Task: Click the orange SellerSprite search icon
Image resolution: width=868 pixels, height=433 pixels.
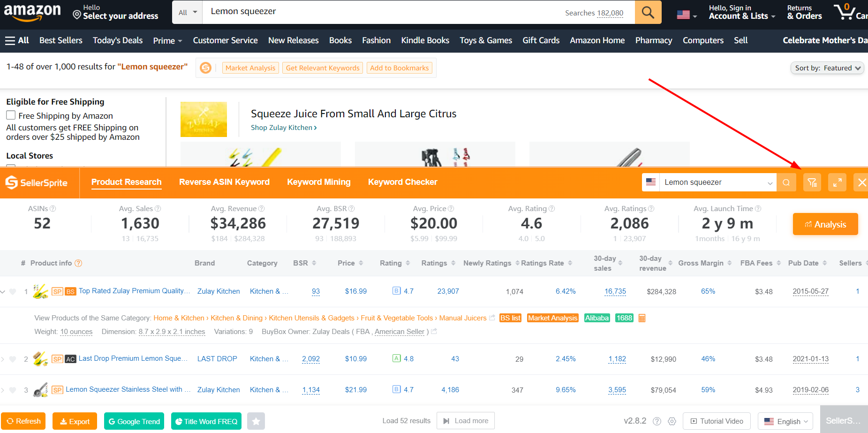Action: (x=786, y=182)
